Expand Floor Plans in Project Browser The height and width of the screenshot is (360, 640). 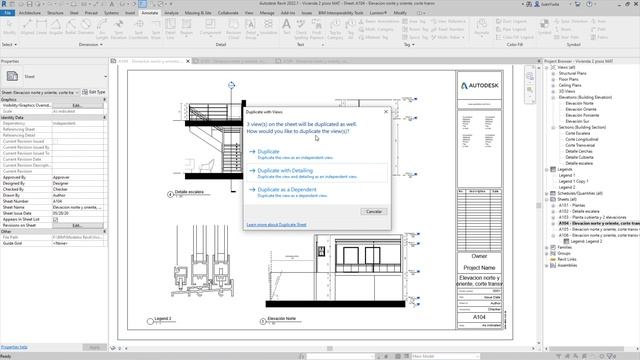point(553,79)
